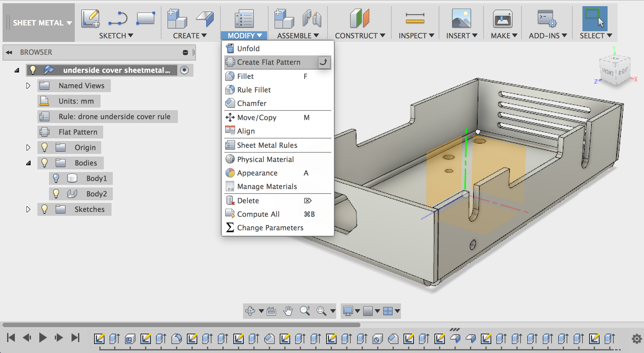Choose Create Flat Pattern from menu
Viewport: 644px width, 353px height.
268,62
